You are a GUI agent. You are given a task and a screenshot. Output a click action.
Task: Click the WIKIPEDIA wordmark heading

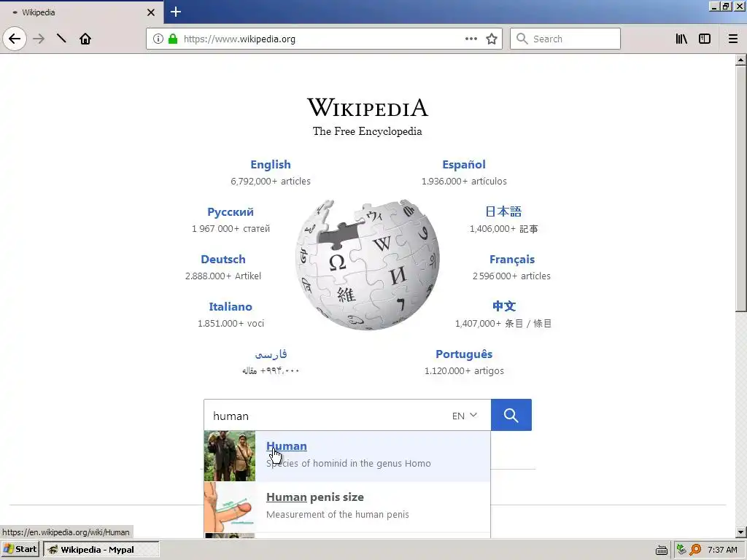368,107
